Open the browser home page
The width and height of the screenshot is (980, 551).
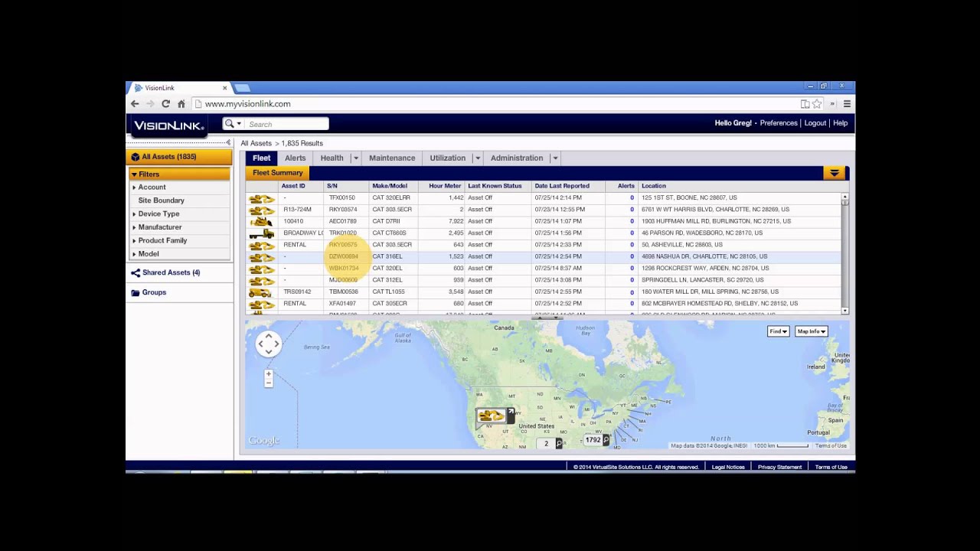click(181, 104)
